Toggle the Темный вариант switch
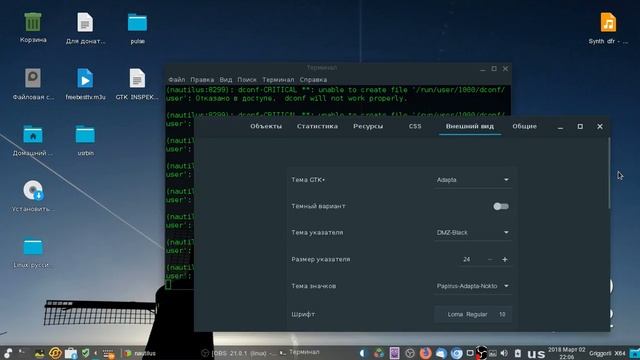Image resolution: width=640 pixels, height=360 pixels. pyautogui.click(x=501, y=206)
